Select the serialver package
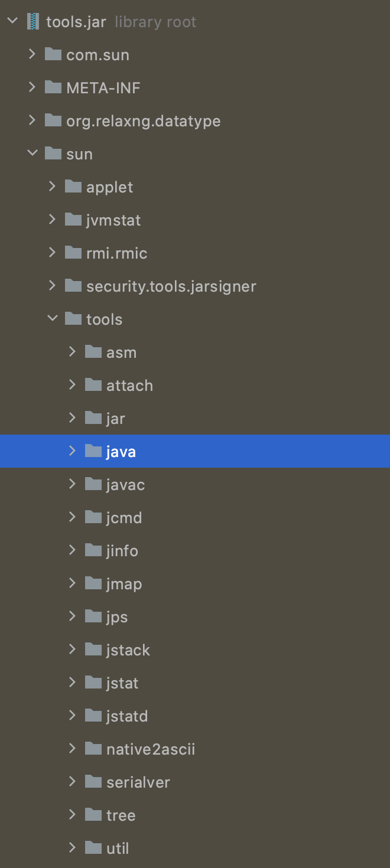Viewport: 390px width, 868px height. [x=138, y=782]
